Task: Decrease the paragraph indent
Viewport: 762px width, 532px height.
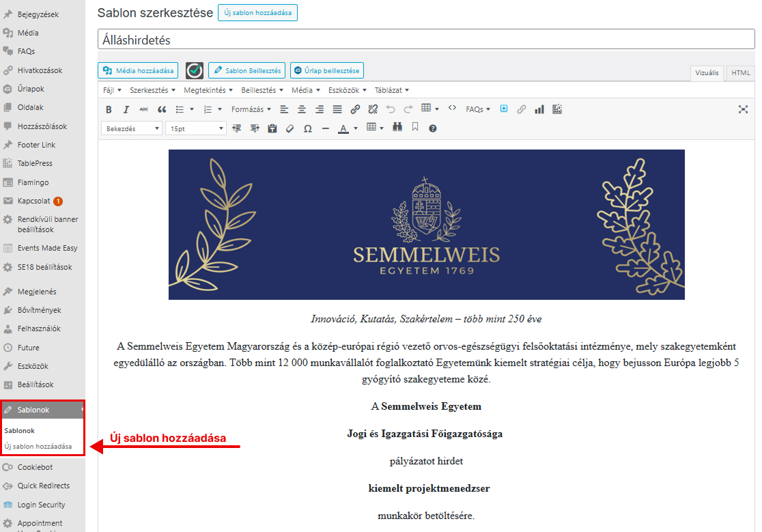Action: [237, 128]
